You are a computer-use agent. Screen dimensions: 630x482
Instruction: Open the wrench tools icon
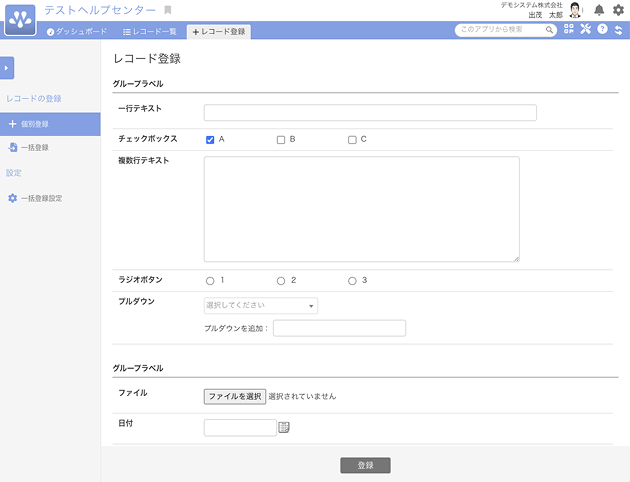(x=586, y=30)
